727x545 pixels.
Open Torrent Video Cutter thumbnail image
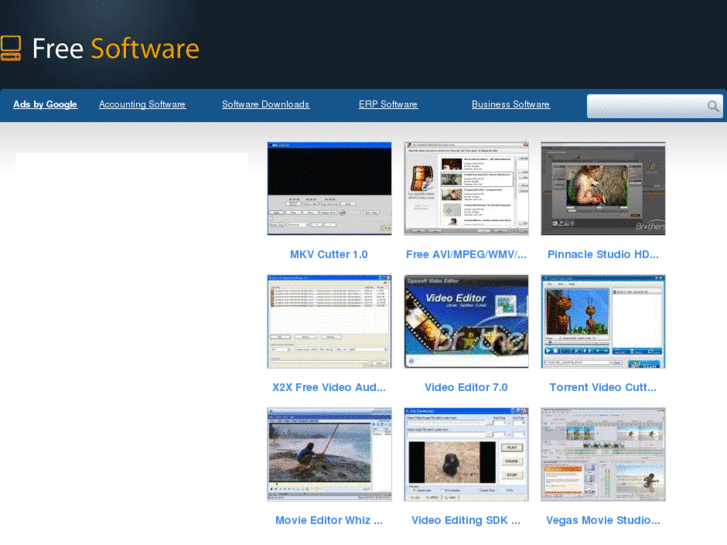603,321
